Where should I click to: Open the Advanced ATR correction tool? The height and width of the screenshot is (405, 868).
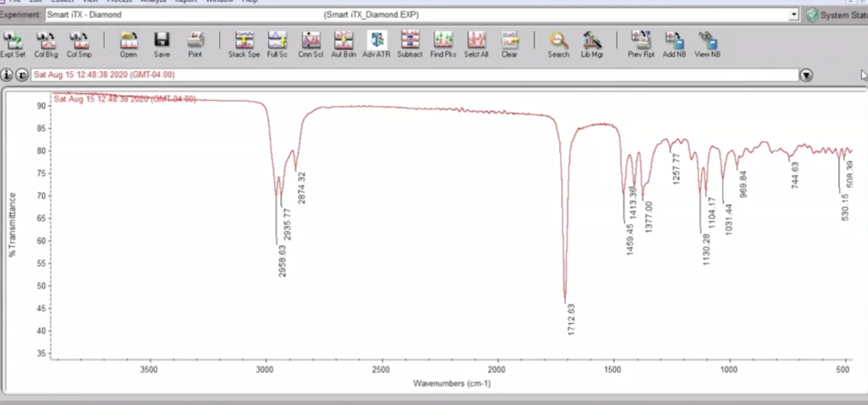[x=376, y=43]
